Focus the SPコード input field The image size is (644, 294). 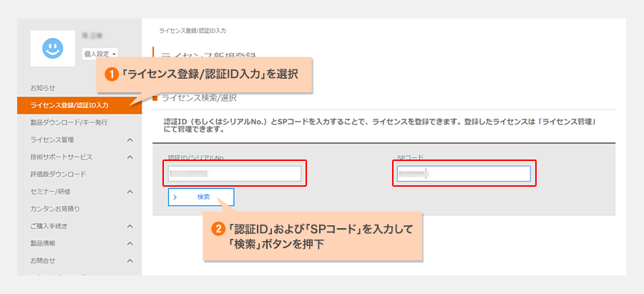463,174
